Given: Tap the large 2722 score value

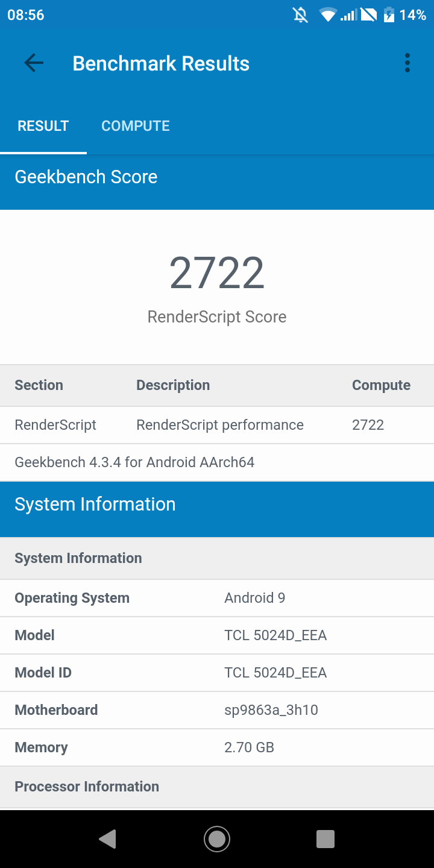Looking at the screenshot, I should (217, 273).
